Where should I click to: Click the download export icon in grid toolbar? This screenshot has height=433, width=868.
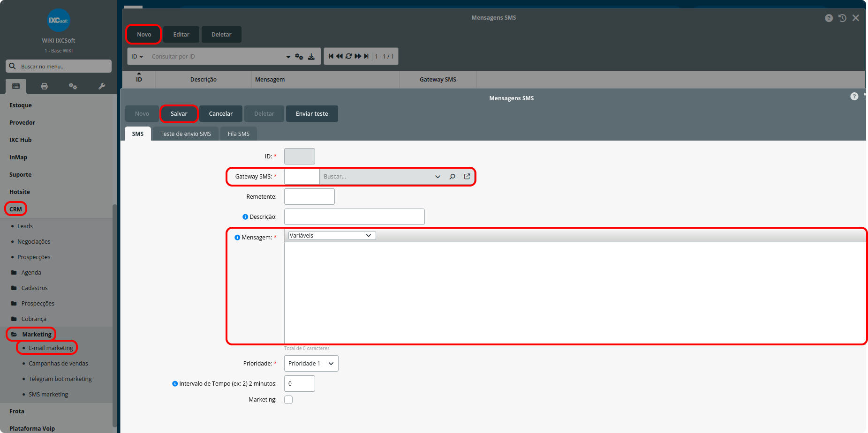click(x=311, y=56)
